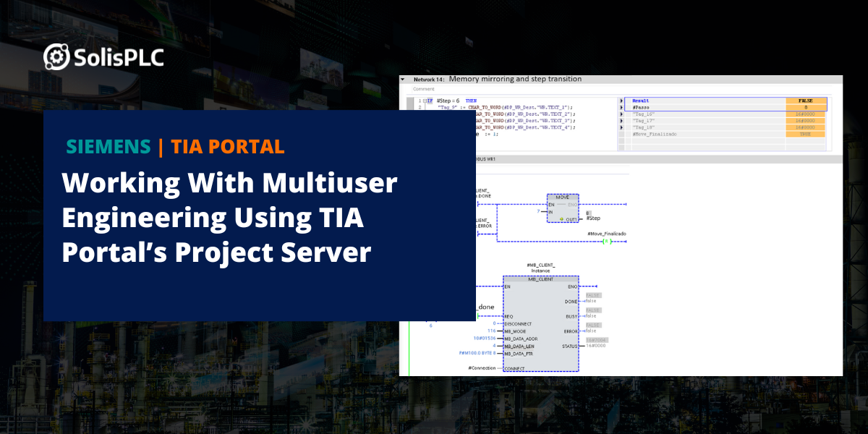This screenshot has height=434, width=868.
Task: Click the reset coil for #Move_Finalizado
Action: tap(607, 242)
